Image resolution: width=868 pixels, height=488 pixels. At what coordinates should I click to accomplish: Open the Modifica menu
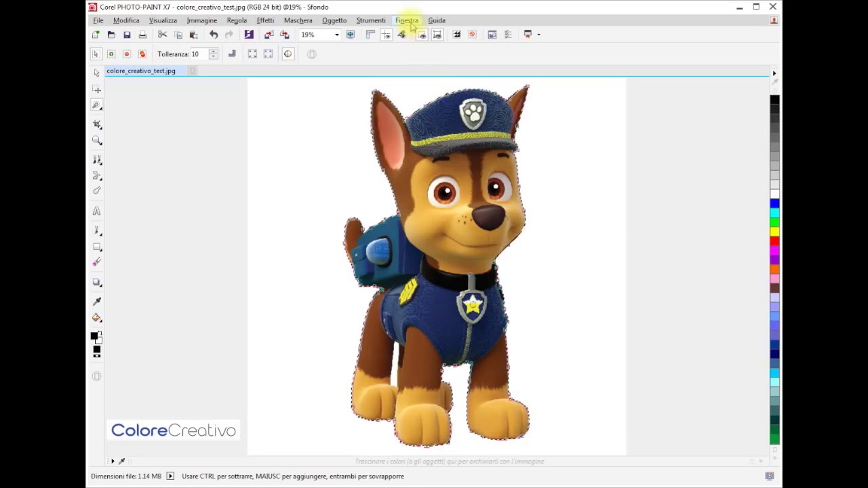[126, 20]
